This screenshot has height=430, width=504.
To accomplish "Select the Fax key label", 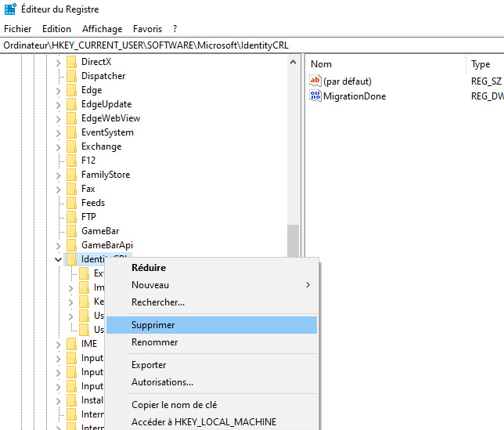I will [x=88, y=189].
